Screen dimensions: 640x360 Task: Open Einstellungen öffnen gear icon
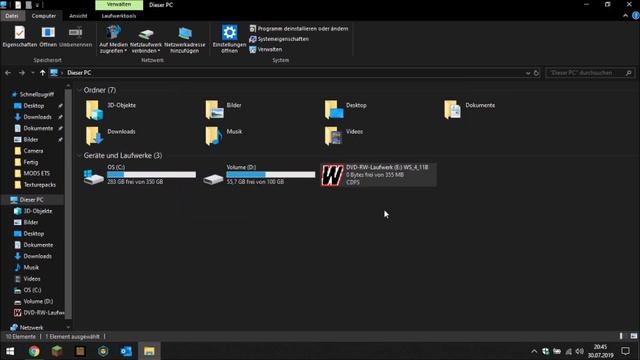click(x=229, y=32)
